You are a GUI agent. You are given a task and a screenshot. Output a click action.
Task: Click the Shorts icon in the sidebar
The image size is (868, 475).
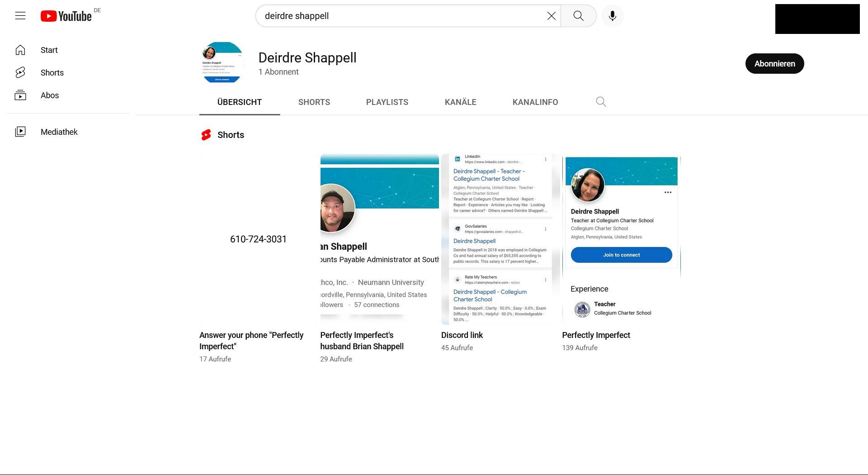pos(20,73)
